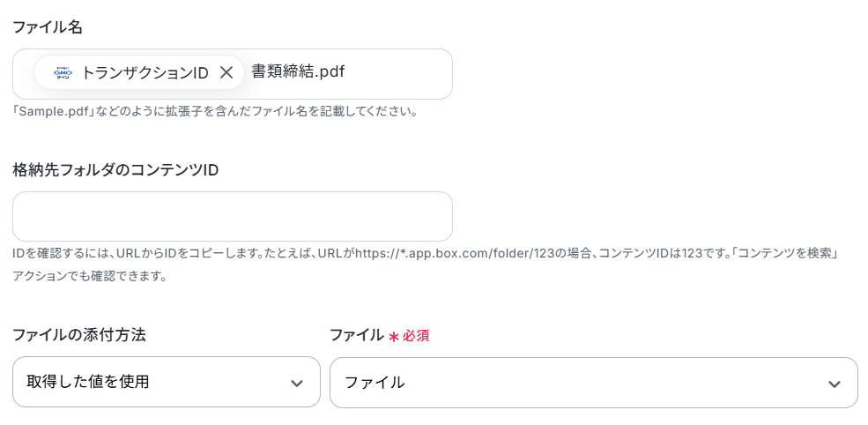
Task: Focus the 格納先フォルダのコンテンツID input box
Action: [233, 216]
